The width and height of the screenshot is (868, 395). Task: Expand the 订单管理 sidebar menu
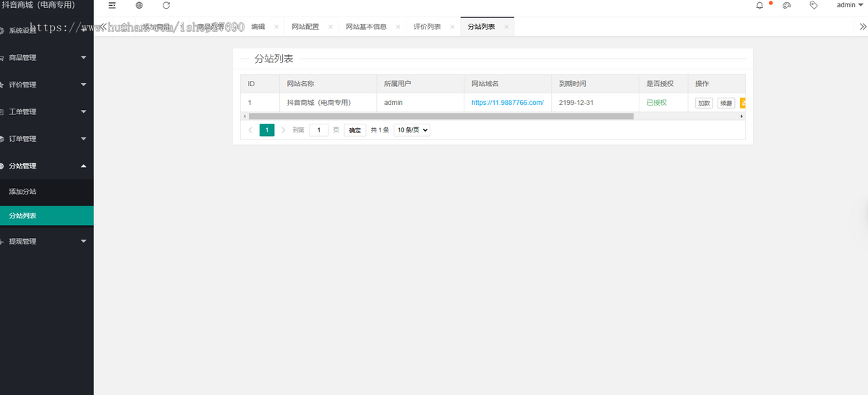47,139
